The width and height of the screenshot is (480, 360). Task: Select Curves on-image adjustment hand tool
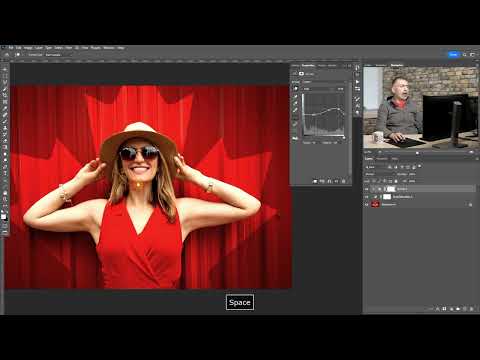click(x=296, y=88)
